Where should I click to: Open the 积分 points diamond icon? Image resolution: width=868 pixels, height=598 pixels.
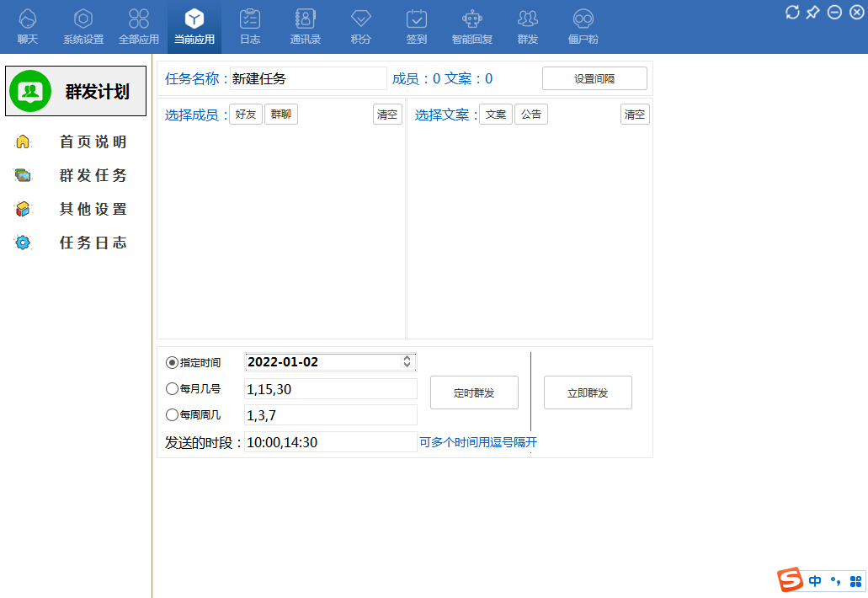[361, 19]
